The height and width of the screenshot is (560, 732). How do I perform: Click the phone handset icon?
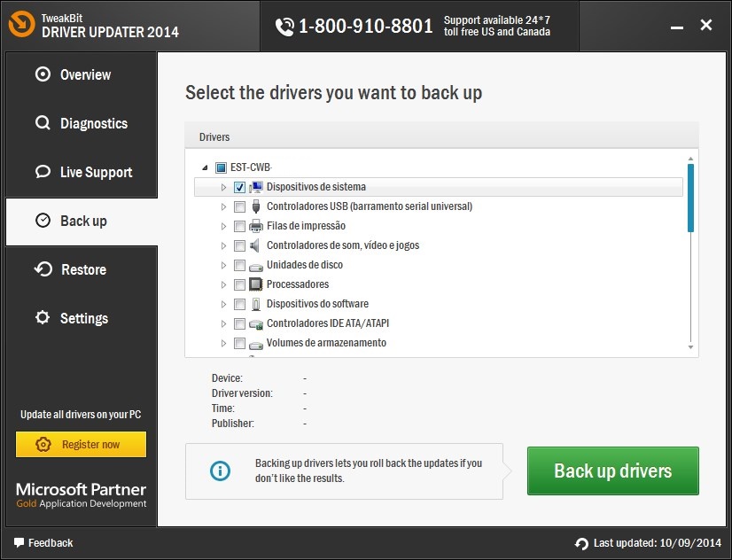click(x=284, y=27)
